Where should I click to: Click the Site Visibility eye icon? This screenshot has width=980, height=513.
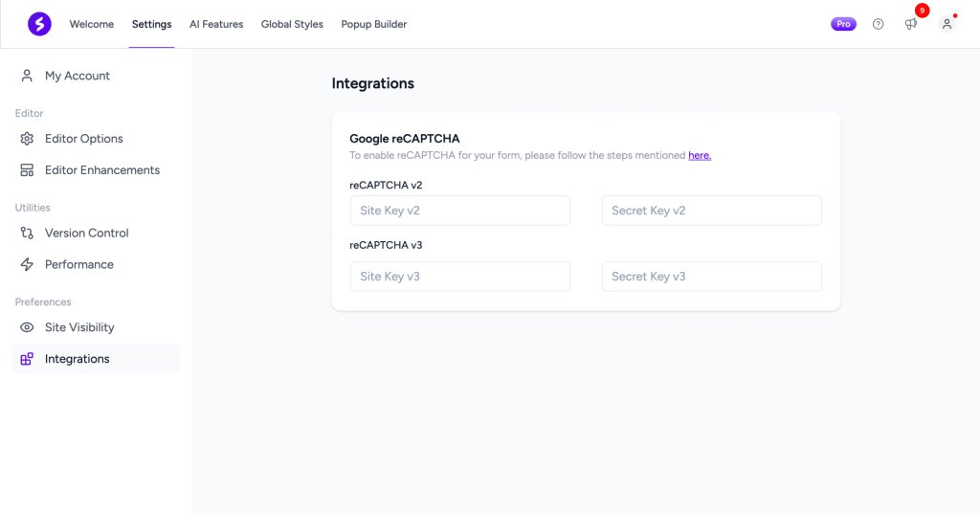(x=27, y=327)
